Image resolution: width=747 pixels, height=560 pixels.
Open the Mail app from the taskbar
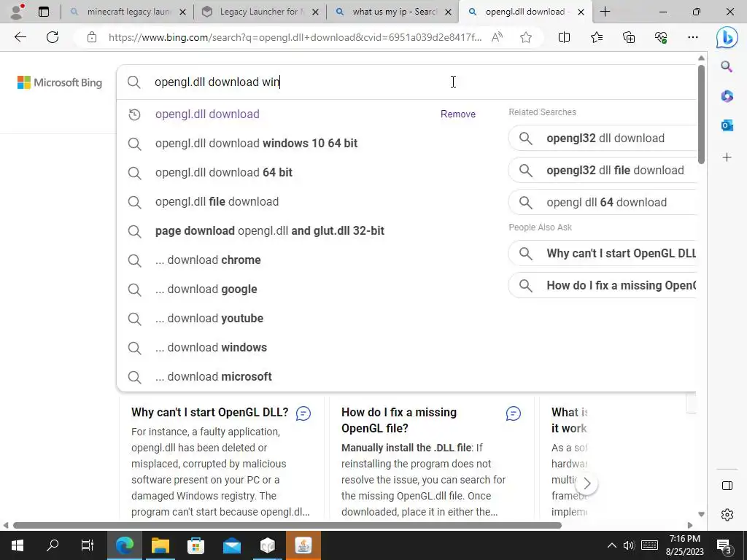tap(232, 545)
